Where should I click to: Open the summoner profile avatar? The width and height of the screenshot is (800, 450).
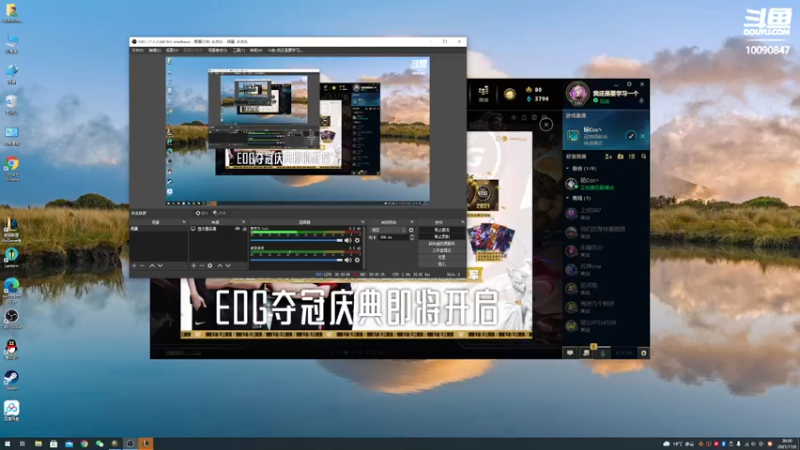578,93
